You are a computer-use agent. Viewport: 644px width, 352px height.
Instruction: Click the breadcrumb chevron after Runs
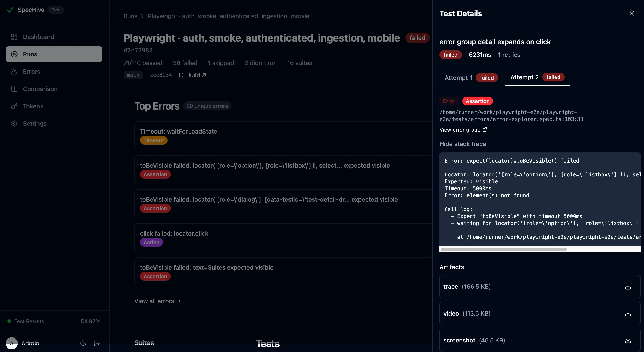click(143, 16)
